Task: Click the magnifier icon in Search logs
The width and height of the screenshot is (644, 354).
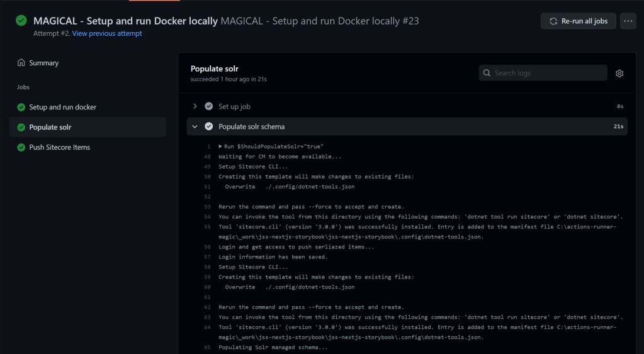Action: pyautogui.click(x=487, y=73)
